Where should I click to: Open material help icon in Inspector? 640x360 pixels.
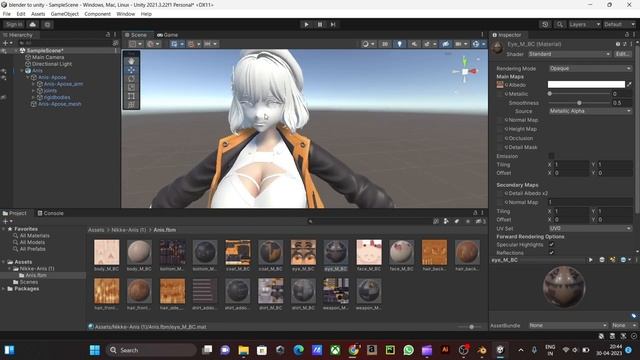[618, 44]
